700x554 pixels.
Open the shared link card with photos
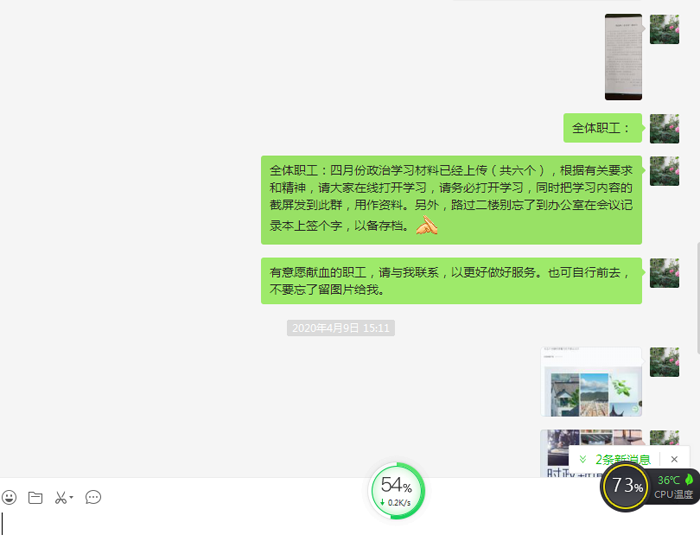pos(590,381)
